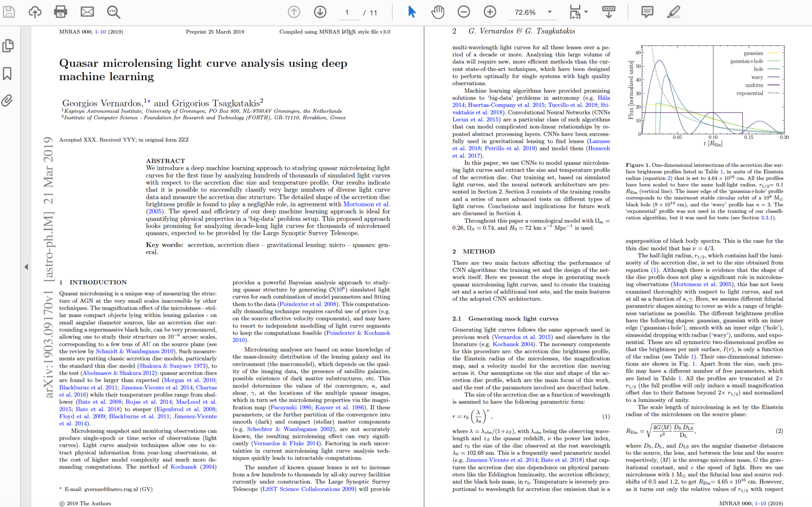Zoom in with plus button
Viewport: 812px width, 507px height.
[490, 12]
